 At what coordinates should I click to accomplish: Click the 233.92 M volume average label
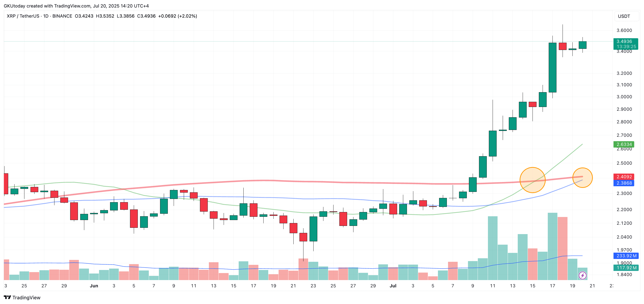point(626,255)
